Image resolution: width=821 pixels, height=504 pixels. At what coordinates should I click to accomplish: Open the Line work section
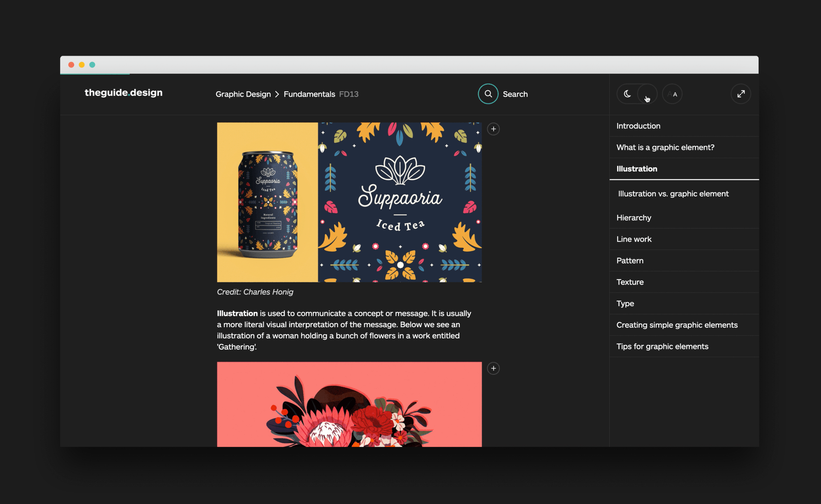(x=634, y=239)
